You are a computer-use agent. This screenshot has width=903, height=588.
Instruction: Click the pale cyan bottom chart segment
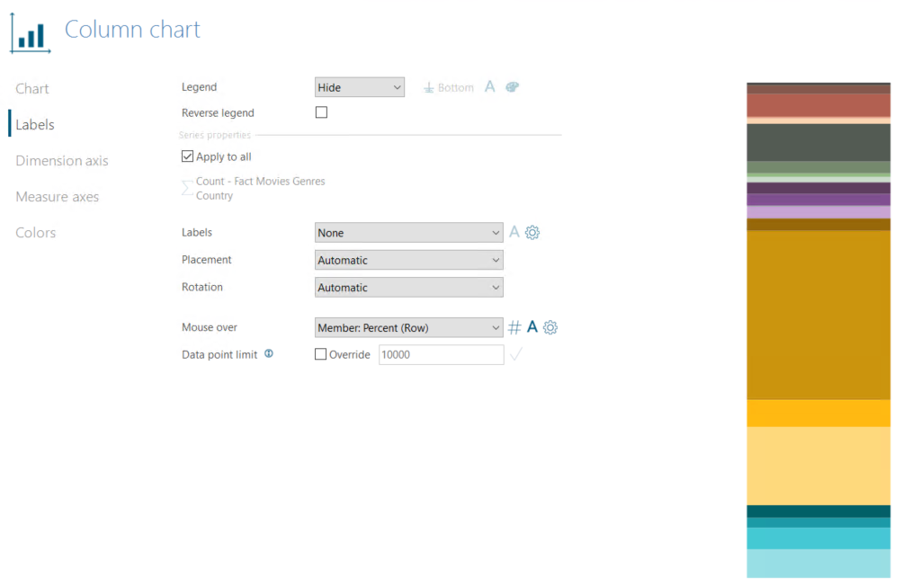[x=818, y=563]
